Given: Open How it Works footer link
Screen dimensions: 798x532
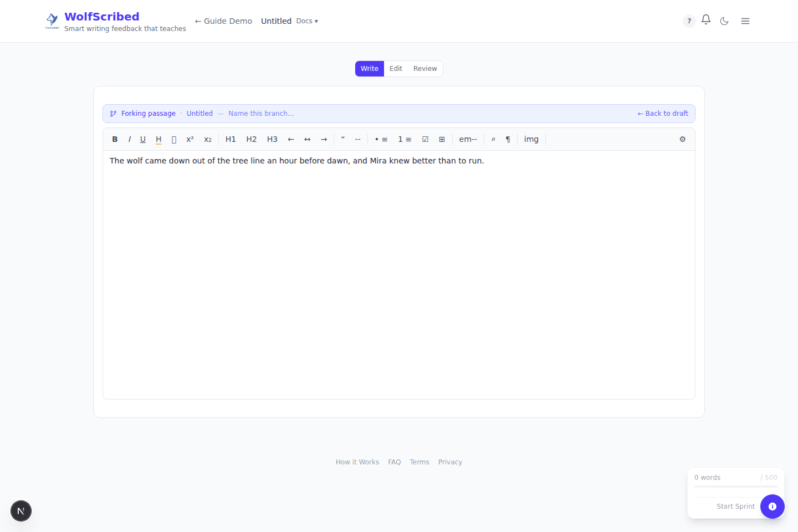Looking at the screenshot, I should tap(357, 462).
